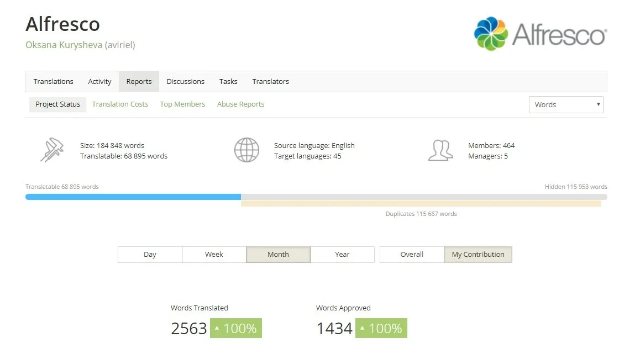Switch the period to Week

[214, 255]
